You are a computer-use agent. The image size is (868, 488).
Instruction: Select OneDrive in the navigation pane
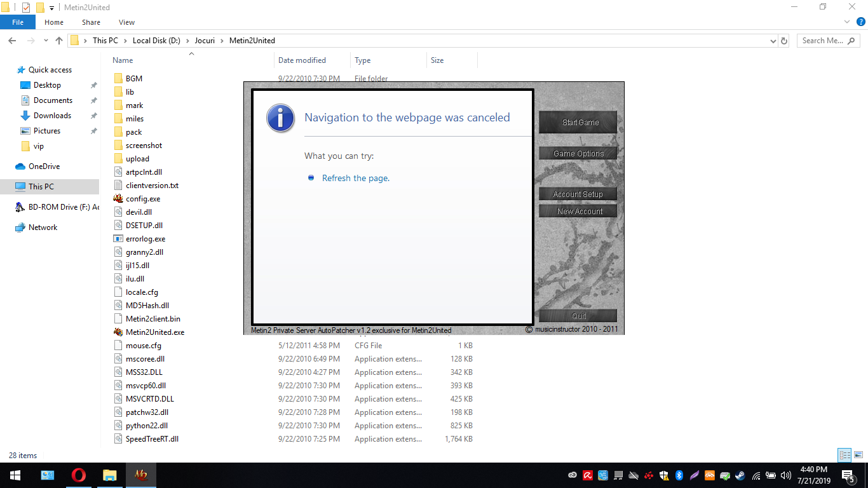click(44, 166)
